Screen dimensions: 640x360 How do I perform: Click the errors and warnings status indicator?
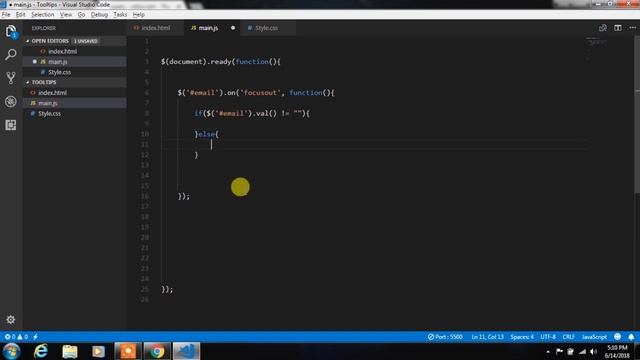coord(16,337)
